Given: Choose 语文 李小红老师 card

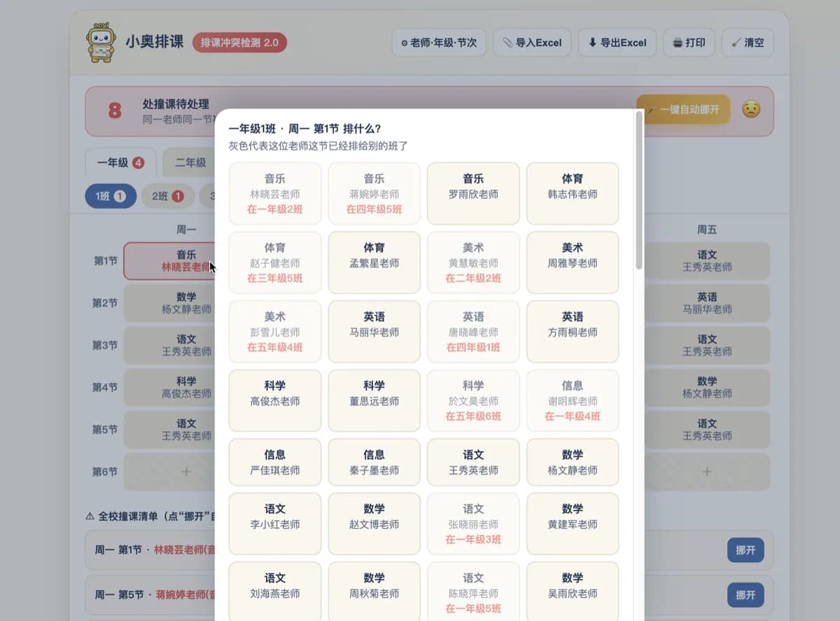Looking at the screenshot, I should tap(275, 524).
